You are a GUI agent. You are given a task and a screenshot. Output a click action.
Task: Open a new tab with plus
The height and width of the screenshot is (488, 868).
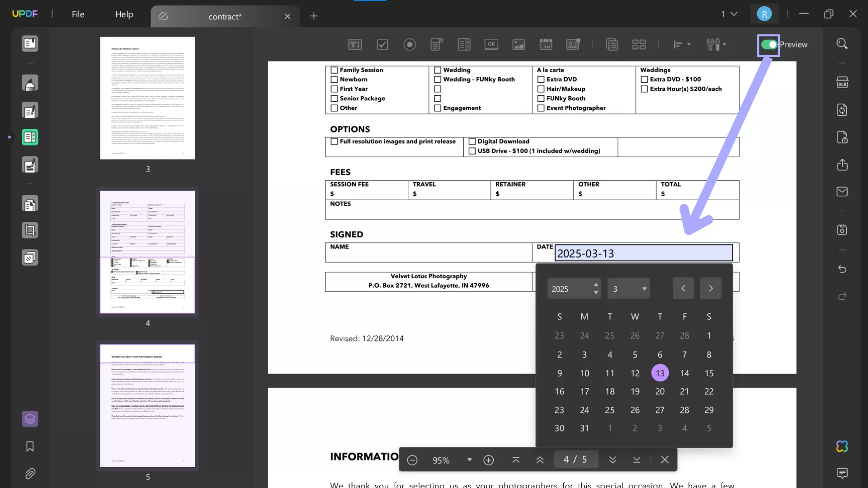click(x=314, y=16)
